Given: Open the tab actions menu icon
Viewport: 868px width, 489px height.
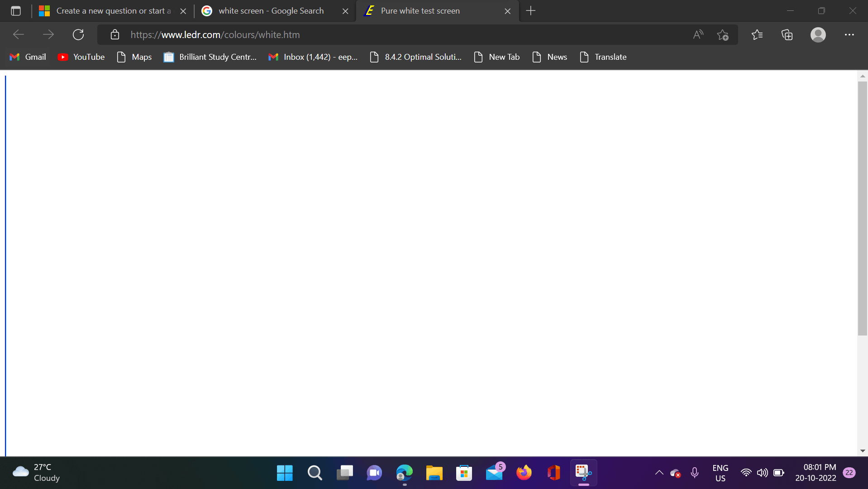Looking at the screenshot, I should (16, 11).
